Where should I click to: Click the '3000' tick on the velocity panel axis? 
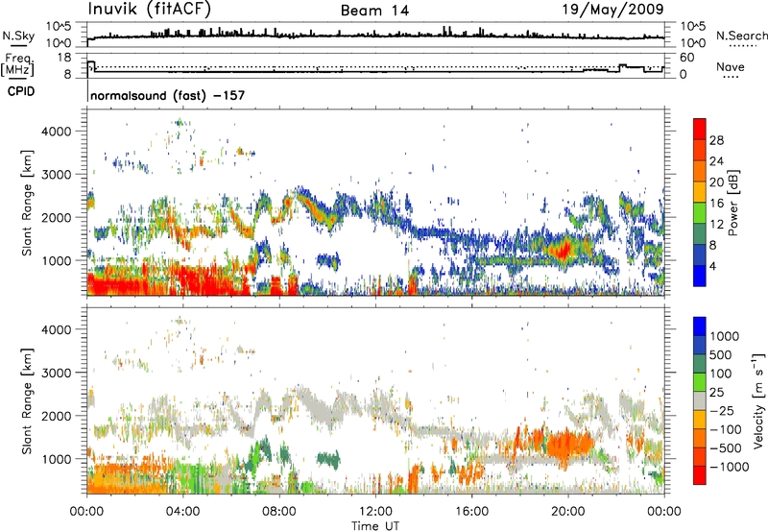(x=57, y=373)
